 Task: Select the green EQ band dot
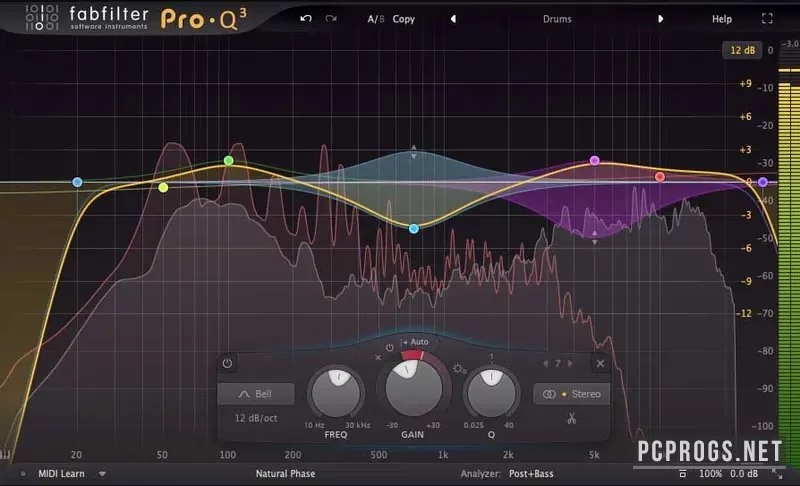(x=229, y=161)
